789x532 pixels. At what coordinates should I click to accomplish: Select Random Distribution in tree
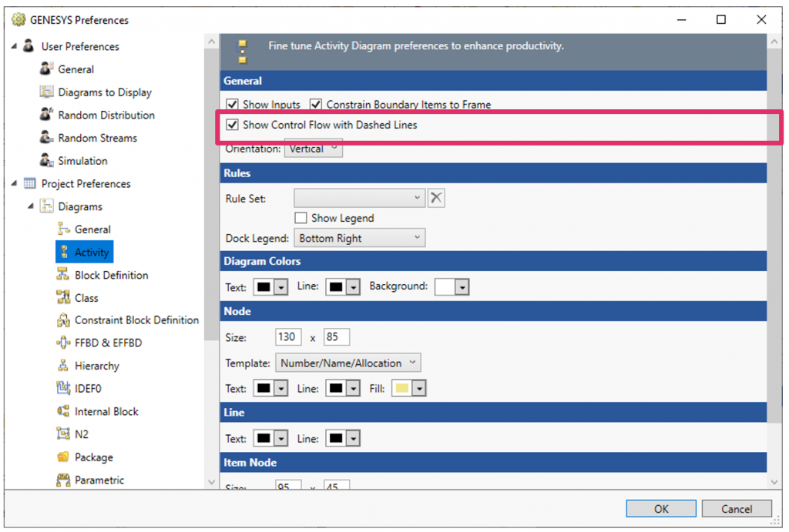coord(106,115)
